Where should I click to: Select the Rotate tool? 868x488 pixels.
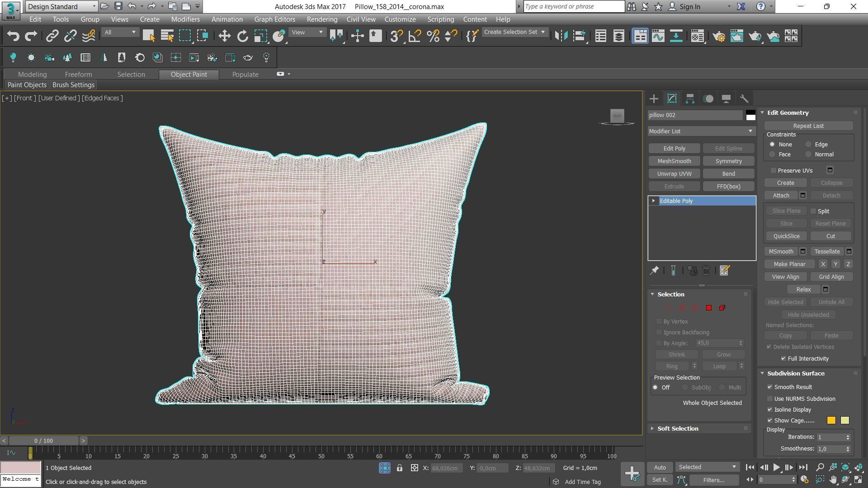[242, 36]
